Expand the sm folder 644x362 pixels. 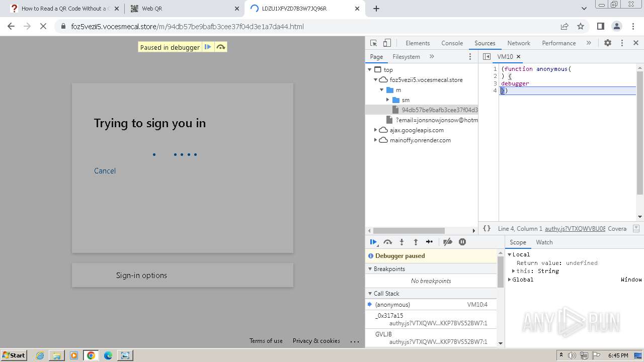point(387,100)
